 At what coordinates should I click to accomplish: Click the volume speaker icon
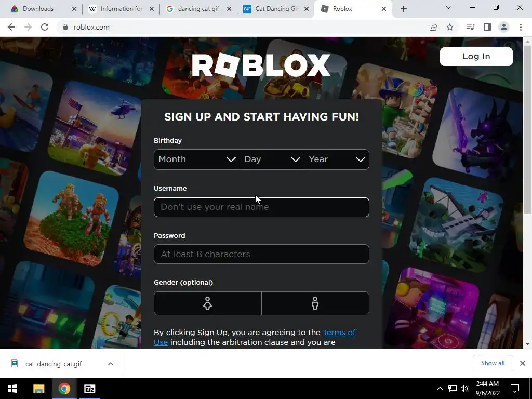[x=464, y=389]
